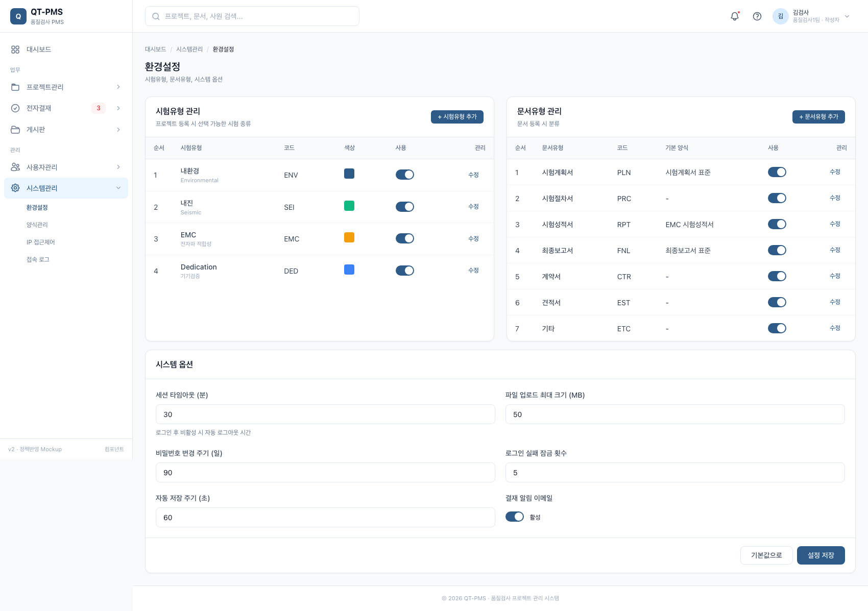Click the 전자결재 badge showing 3
The image size is (868, 611).
pyautogui.click(x=99, y=108)
